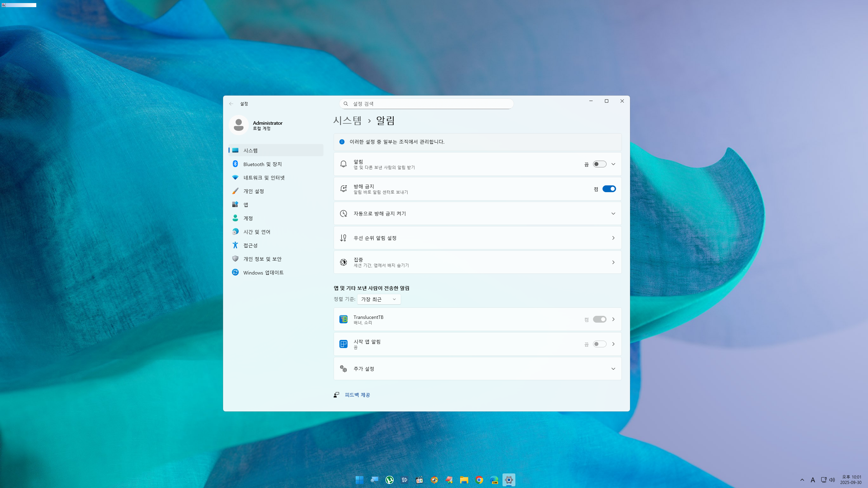Click the Bluetooth 및 장치 sidebar icon
The image size is (868, 488).
[235, 164]
